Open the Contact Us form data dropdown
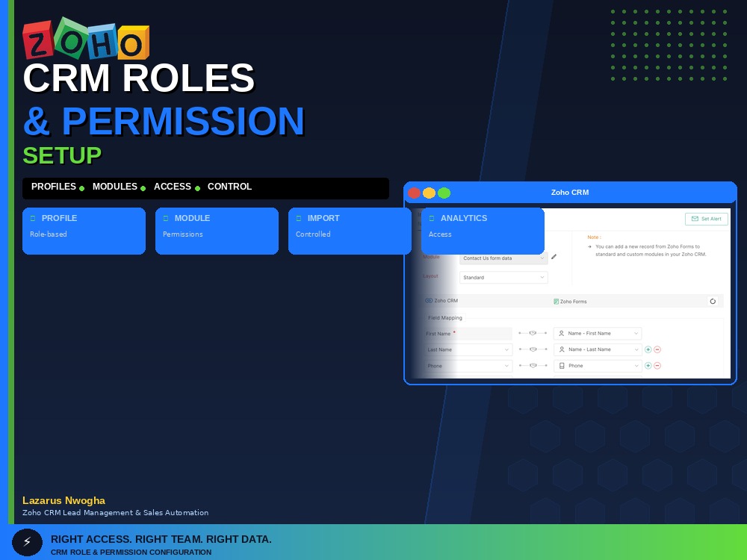The width and height of the screenshot is (747, 560). [503, 258]
